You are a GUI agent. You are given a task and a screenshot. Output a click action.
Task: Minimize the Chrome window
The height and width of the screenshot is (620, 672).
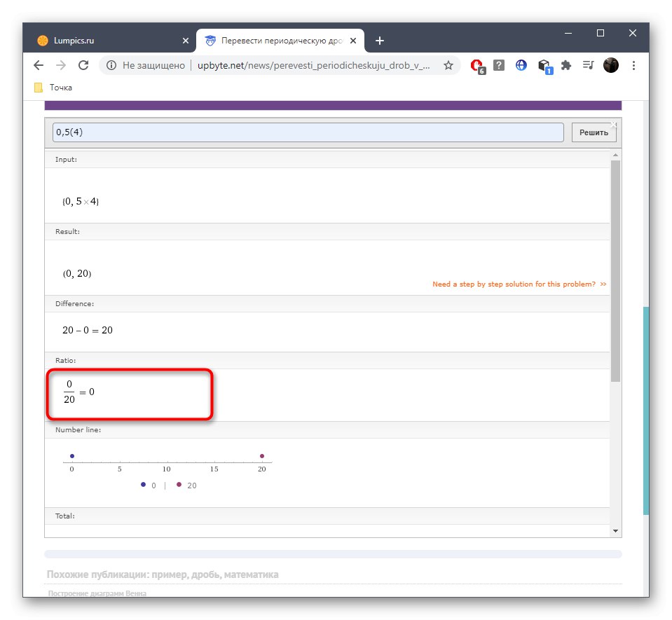tap(568, 33)
